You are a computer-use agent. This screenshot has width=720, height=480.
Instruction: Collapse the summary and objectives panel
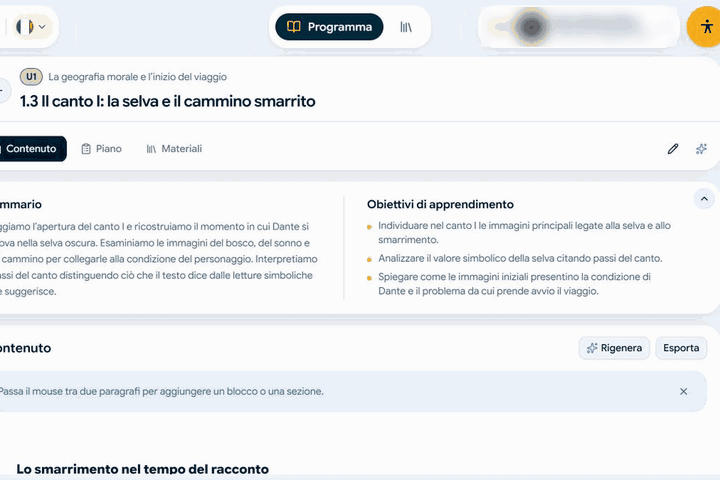[704, 199]
